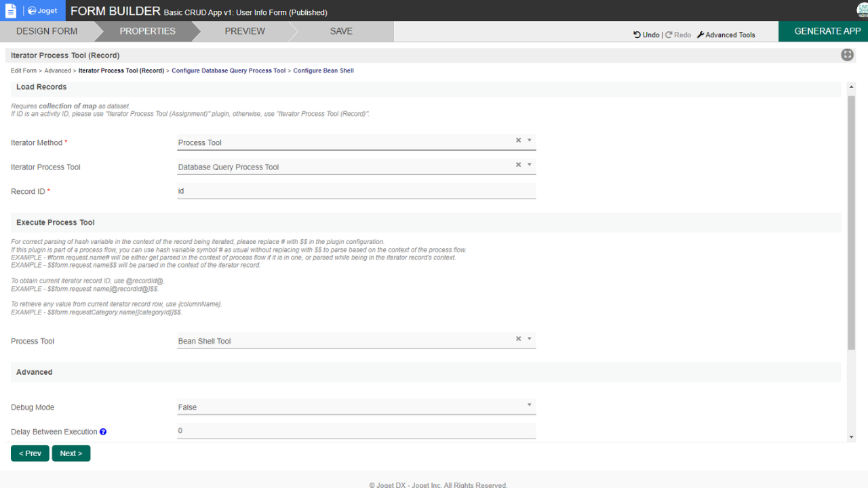Image resolution: width=868 pixels, height=488 pixels.
Task: Click the Generate App button
Action: (x=827, y=31)
